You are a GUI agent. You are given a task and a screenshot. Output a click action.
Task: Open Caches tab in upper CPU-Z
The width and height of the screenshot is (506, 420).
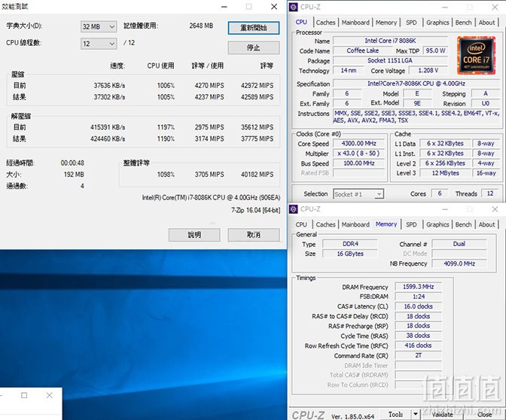(x=325, y=23)
